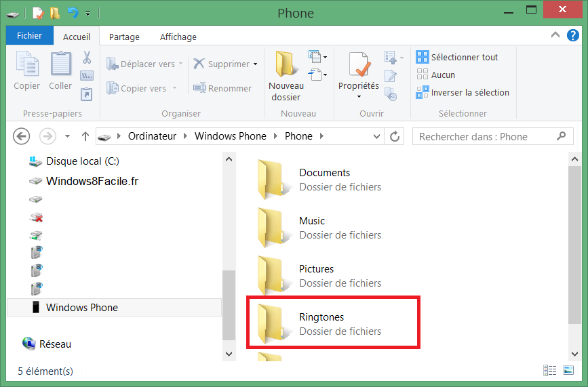Click navigation pane scroll down arrow
The height and width of the screenshot is (387, 588).
coord(229,353)
